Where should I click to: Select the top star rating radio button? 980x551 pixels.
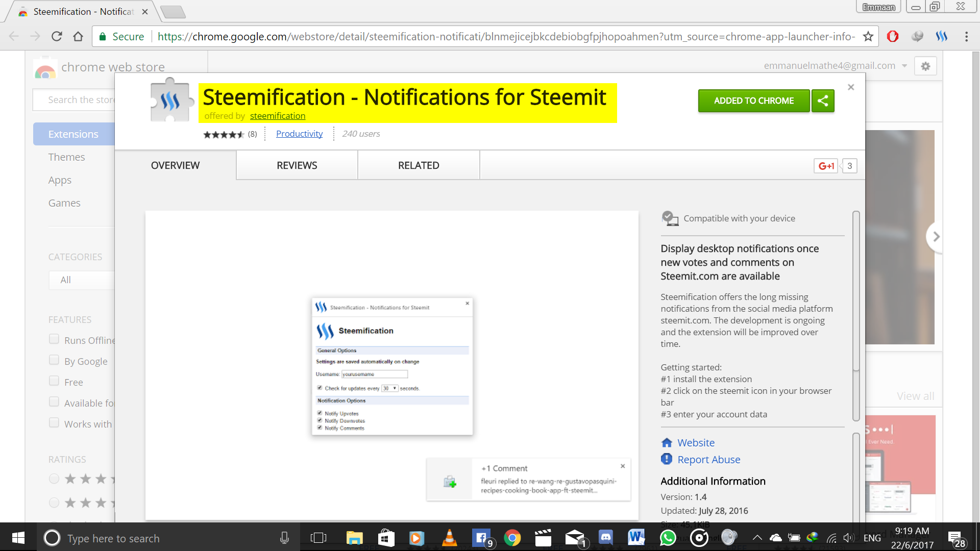click(x=54, y=479)
